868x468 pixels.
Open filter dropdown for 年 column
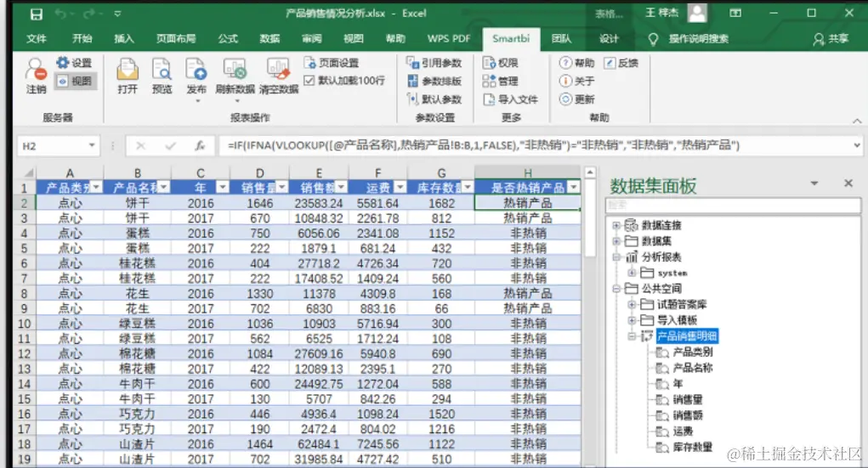tap(222, 188)
